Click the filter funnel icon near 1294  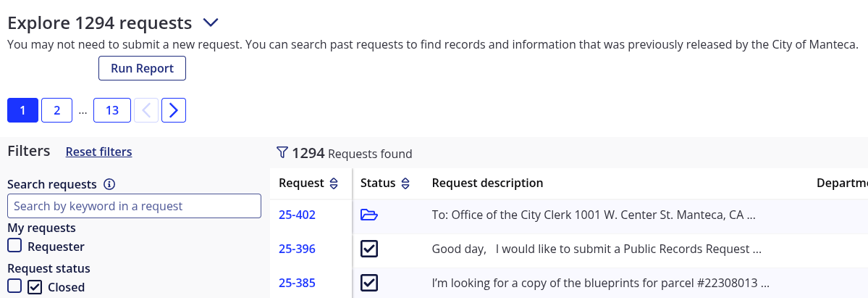282,152
